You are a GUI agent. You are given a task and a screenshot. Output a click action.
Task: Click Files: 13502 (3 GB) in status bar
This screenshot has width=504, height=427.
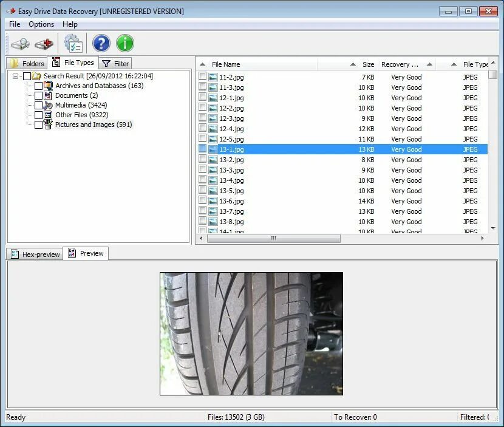click(x=236, y=417)
